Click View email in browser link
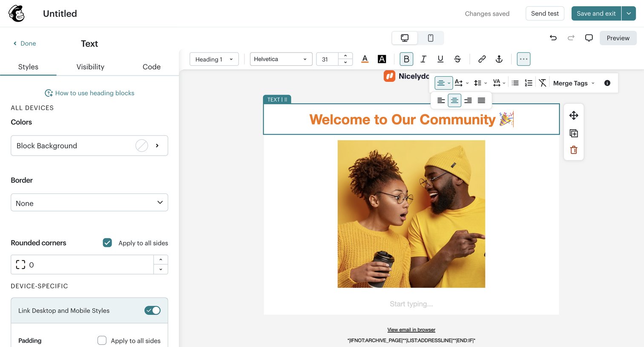The width and height of the screenshot is (644, 347). coord(411,330)
